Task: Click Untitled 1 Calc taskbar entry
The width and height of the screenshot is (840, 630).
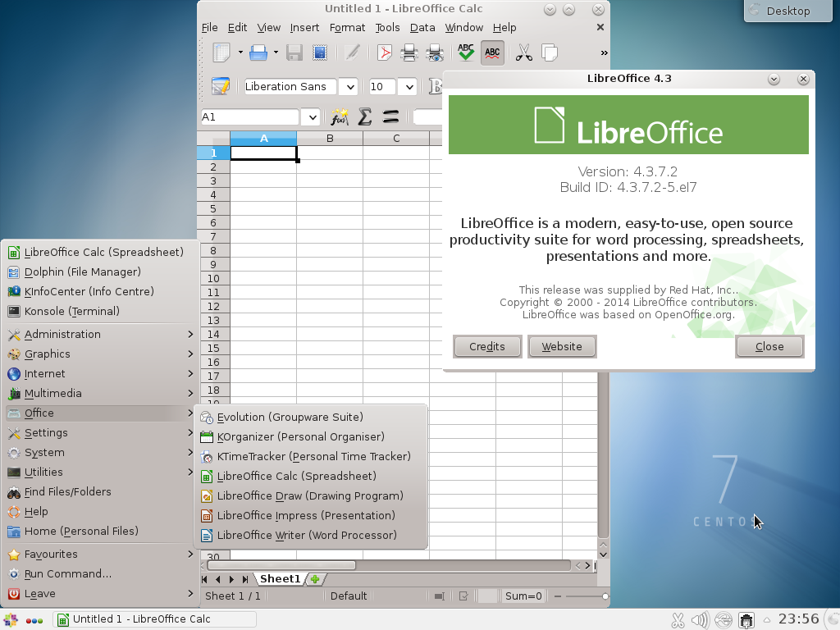Action: point(154,619)
